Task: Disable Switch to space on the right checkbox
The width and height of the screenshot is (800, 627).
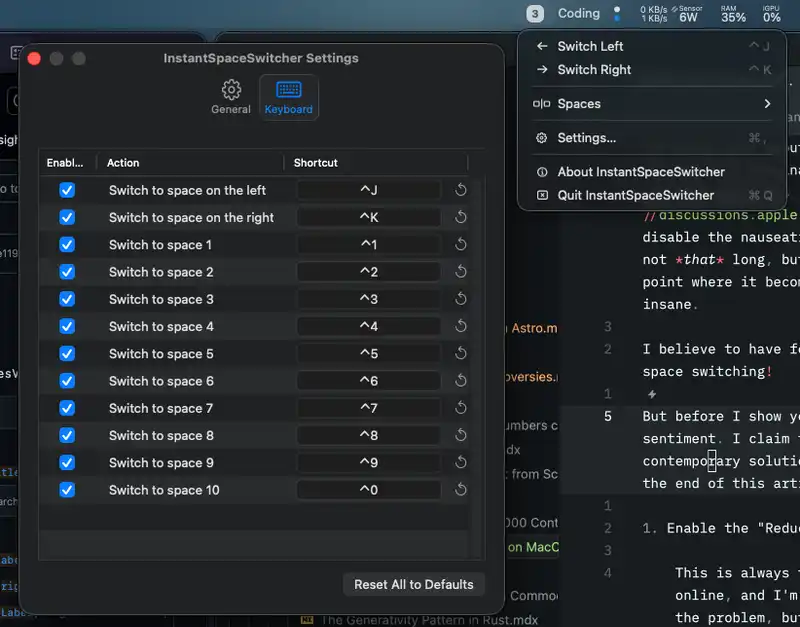Action: 67,217
